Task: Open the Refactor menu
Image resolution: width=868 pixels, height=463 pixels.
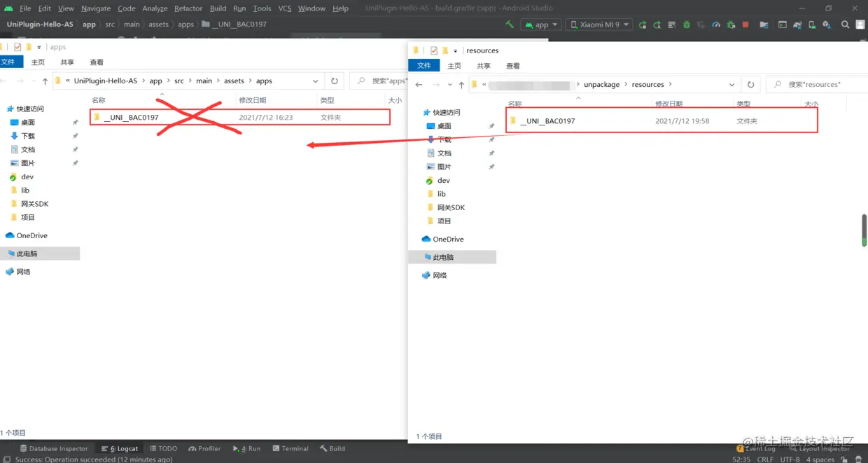Action: (x=188, y=8)
